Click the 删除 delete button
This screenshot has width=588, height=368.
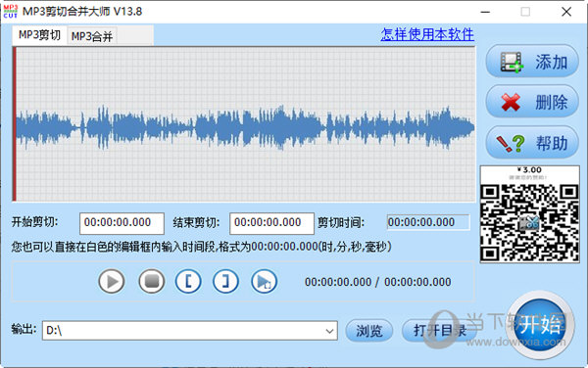coord(532,102)
